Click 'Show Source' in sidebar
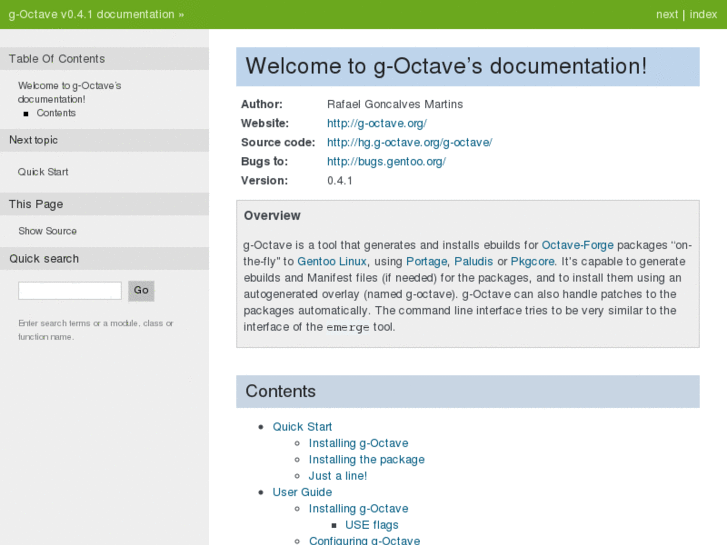 (x=47, y=231)
